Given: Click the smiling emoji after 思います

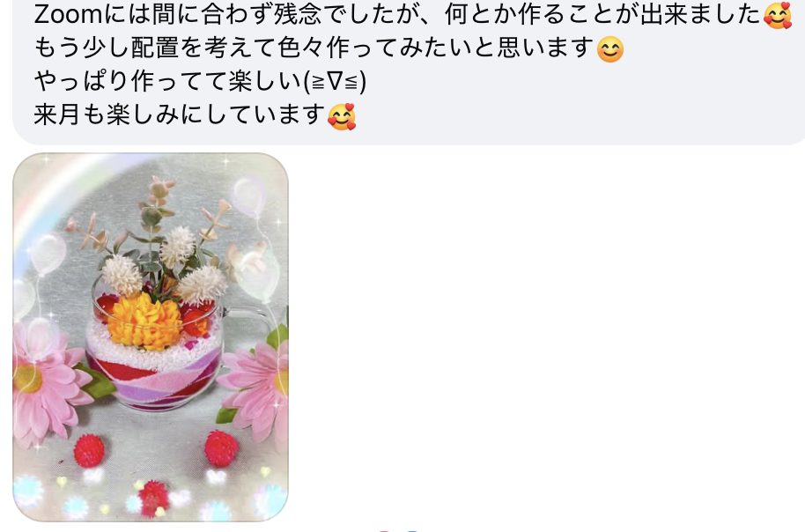Looking at the screenshot, I should pyautogui.click(x=610, y=49).
